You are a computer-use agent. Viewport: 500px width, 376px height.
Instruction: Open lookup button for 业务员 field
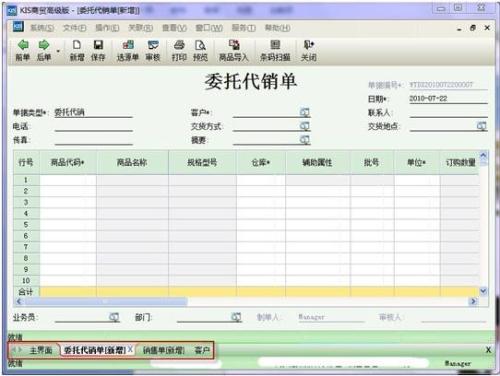[x=114, y=317]
